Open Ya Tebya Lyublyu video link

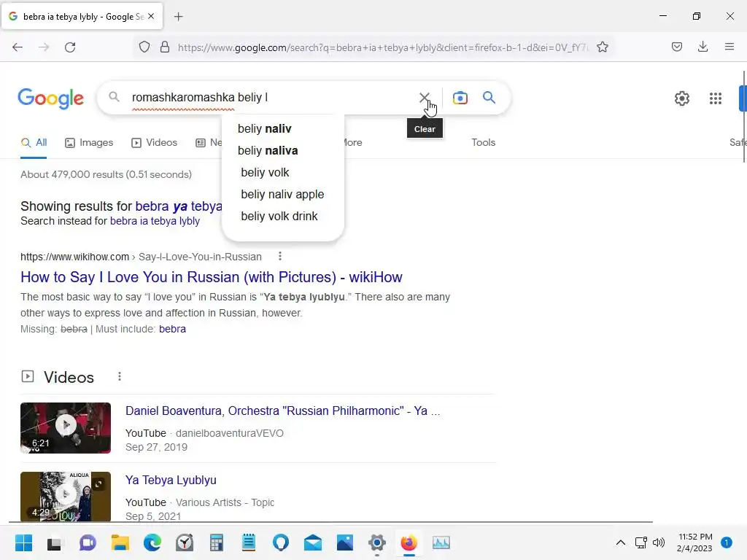pyautogui.click(x=171, y=480)
